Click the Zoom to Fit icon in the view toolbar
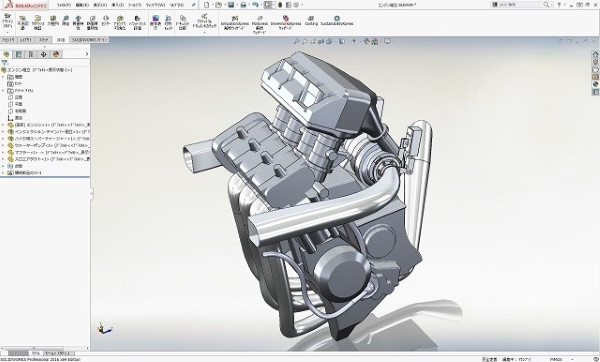The width and height of the screenshot is (600, 362). pos(296,41)
